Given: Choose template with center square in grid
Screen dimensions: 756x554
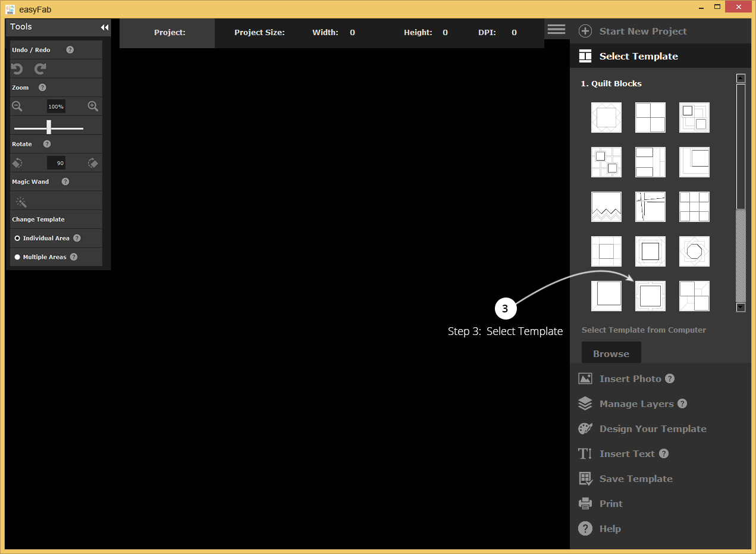Looking at the screenshot, I should (x=606, y=251).
